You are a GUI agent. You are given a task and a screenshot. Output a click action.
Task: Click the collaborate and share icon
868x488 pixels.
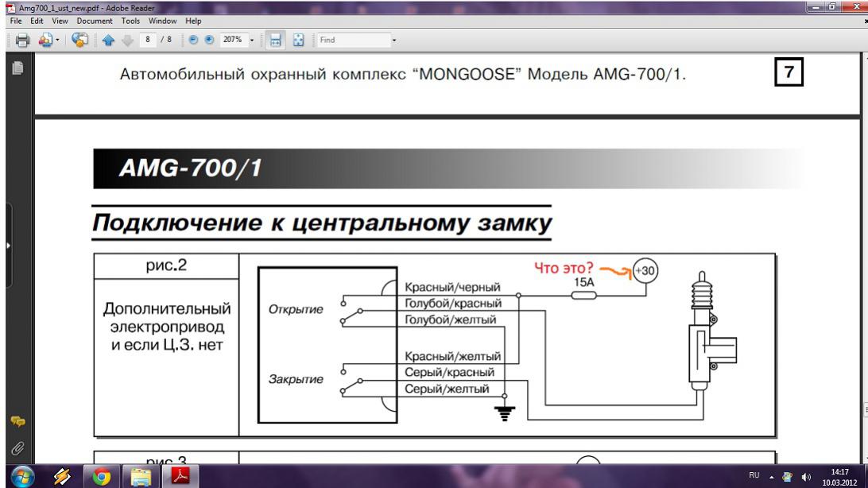pyautogui.click(x=79, y=40)
